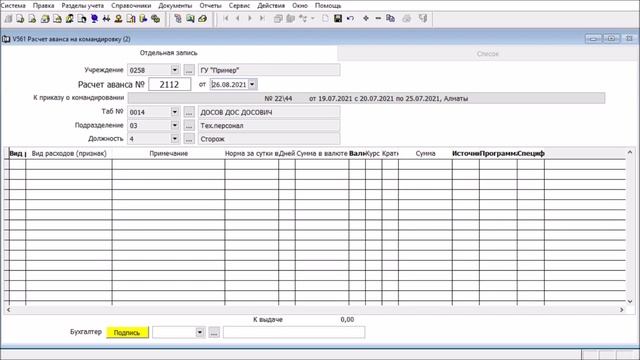Go to first record arrow icon
Image resolution: width=640 pixels, height=360 pixels.
click(226, 18)
